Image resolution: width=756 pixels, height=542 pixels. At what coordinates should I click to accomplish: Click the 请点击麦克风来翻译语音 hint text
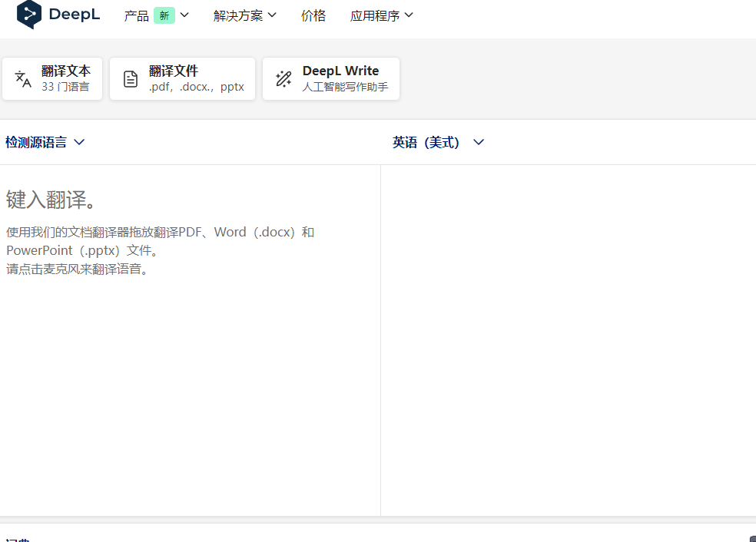[x=77, y=269]
